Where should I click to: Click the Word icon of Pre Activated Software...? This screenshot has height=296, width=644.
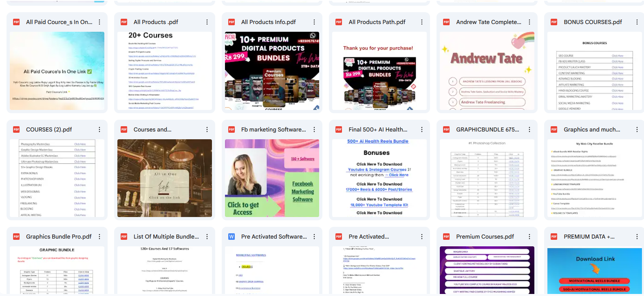point(232,237)
